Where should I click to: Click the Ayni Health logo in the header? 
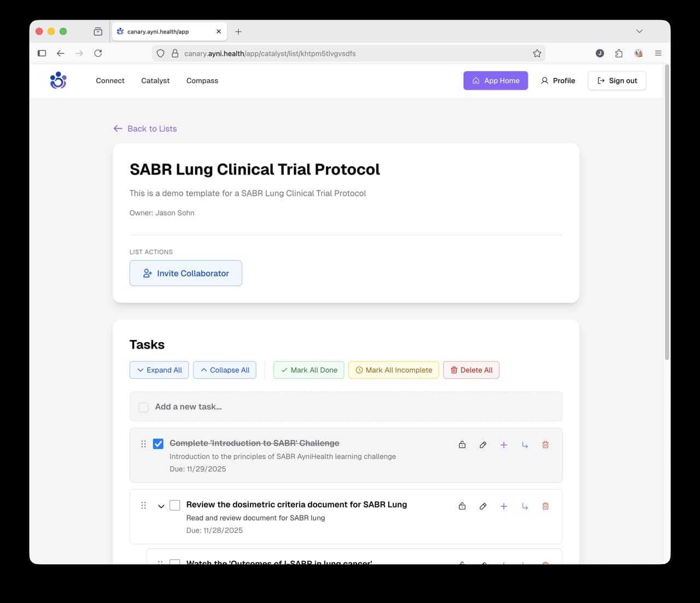click(58, 80)
